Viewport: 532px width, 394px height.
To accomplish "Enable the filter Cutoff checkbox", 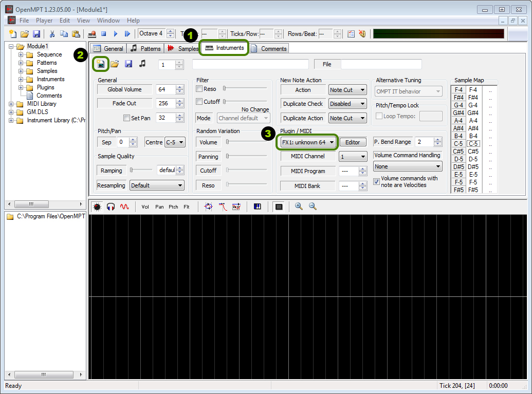I will [199, 102].
